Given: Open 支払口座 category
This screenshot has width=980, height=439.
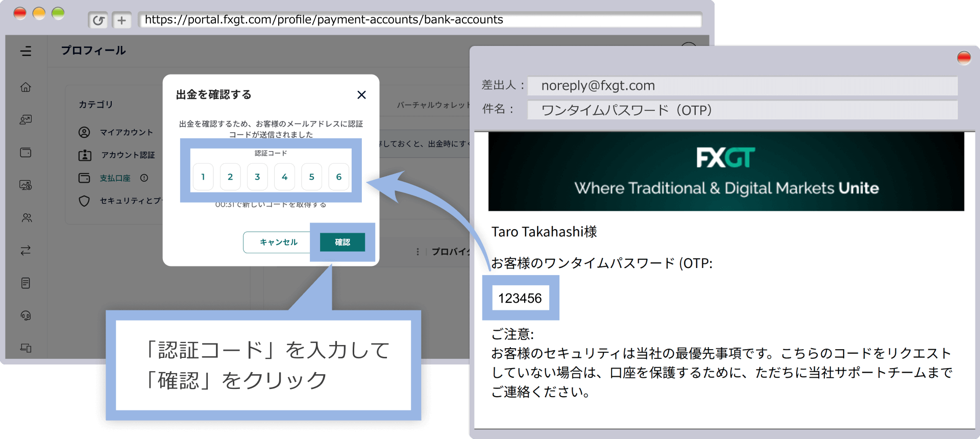Looking at the screenshot, I should click(105, 178).
